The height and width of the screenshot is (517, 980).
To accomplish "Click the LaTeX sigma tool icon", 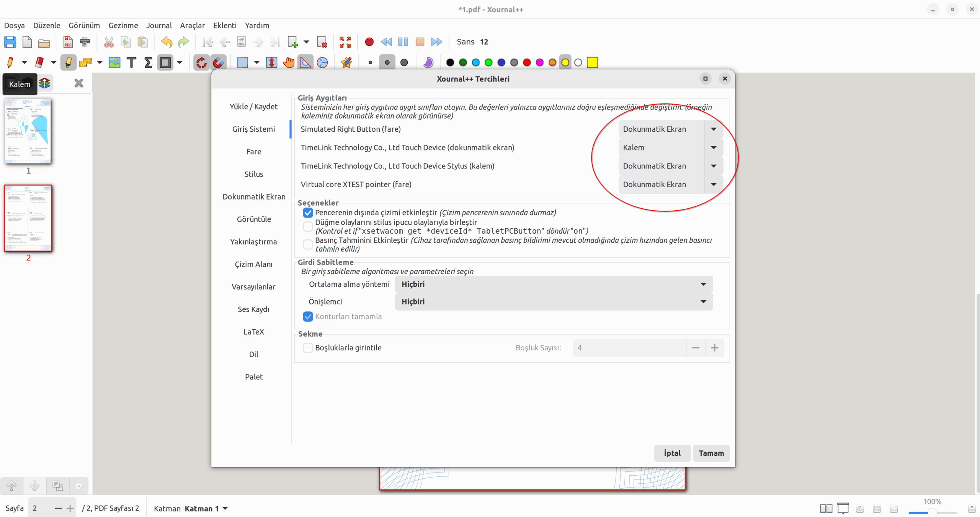I will coord(148,62).
